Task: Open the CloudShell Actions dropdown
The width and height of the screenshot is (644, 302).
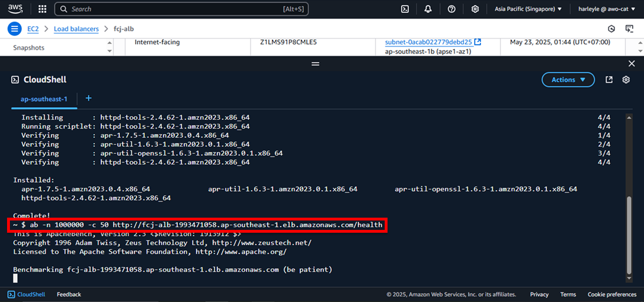Action: click(x=568, y=80)
